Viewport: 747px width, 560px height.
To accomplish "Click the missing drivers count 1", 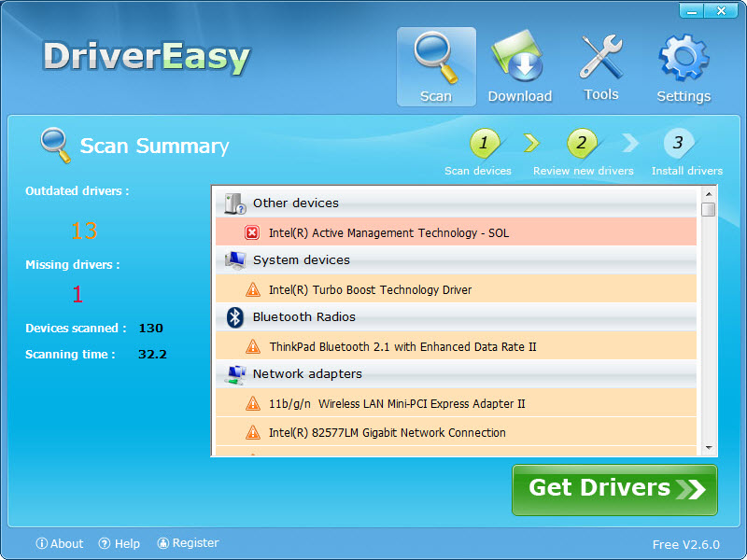I will (x=78, y=294).
